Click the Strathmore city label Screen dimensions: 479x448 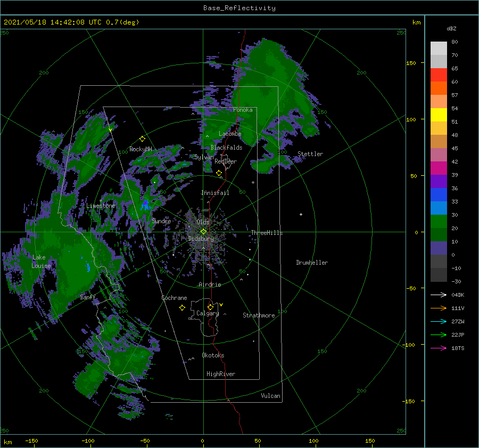[259, 315]
